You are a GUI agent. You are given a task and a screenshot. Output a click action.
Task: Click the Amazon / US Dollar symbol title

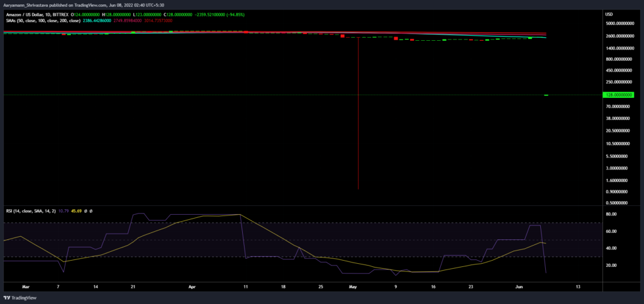25,14
